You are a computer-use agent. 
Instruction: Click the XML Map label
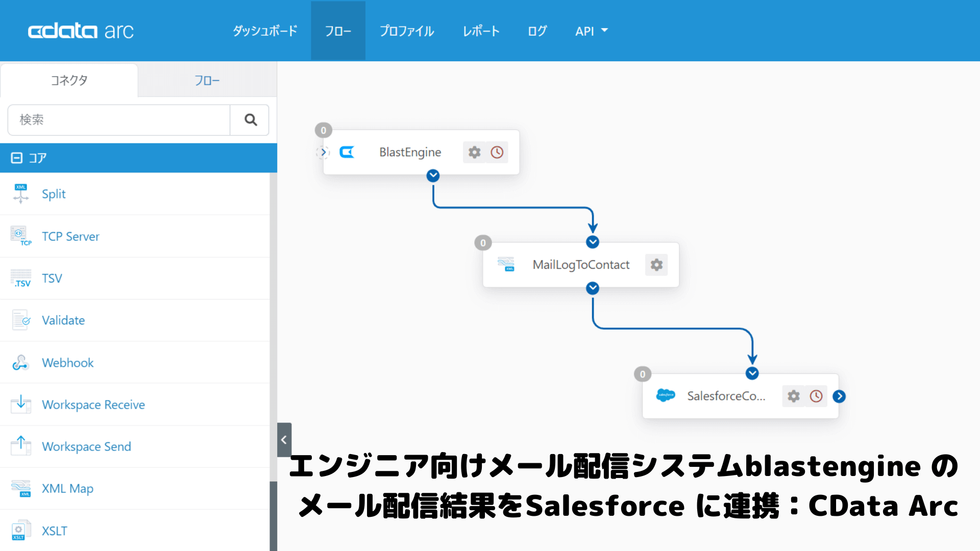tap(67, 489)
